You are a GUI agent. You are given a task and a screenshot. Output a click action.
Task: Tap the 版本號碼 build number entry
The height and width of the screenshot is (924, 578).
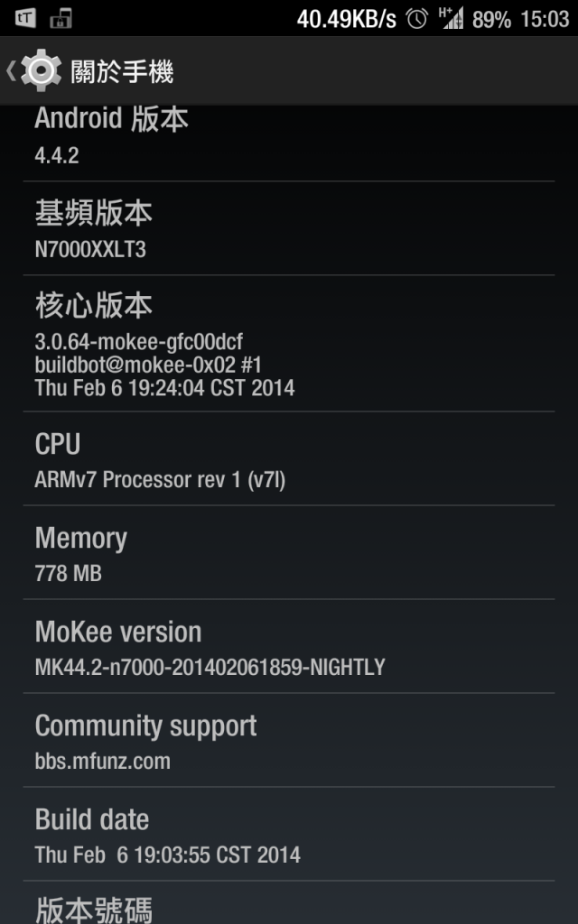(x=289, y=902)
